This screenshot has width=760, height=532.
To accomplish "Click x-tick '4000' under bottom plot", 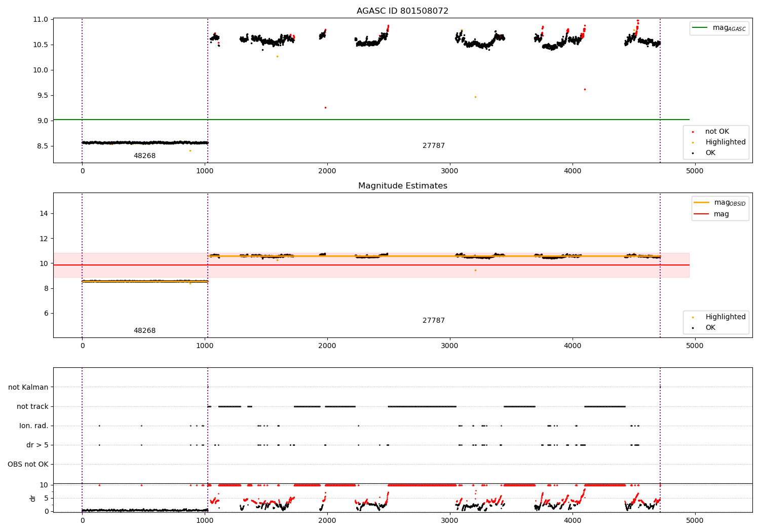I will [x=573, y=520].
